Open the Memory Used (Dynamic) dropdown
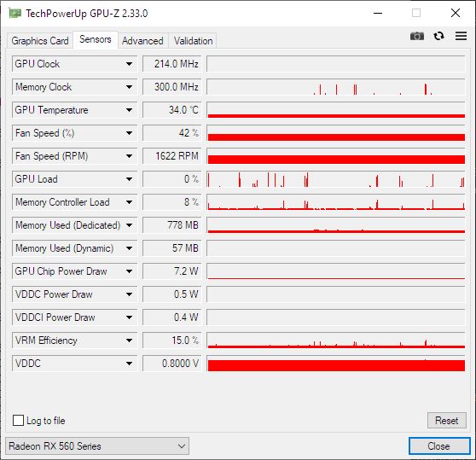The height and width of the screenshot is (460, 476). click(129, 248)
